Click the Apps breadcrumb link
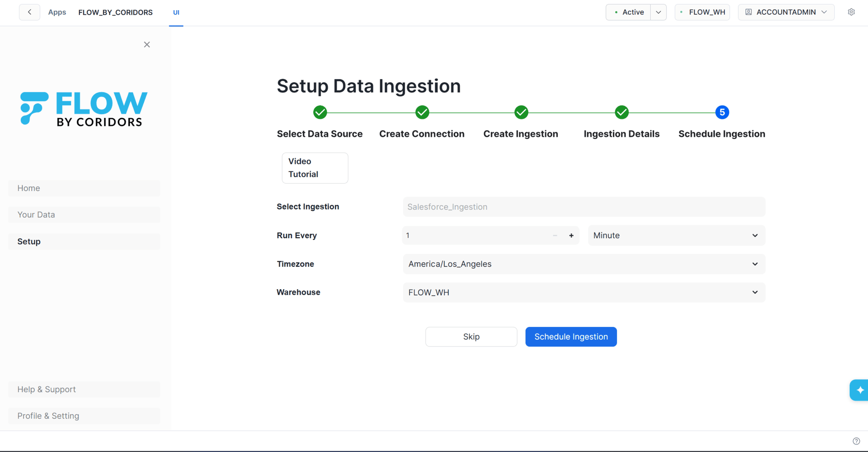 tap(57, 12)
